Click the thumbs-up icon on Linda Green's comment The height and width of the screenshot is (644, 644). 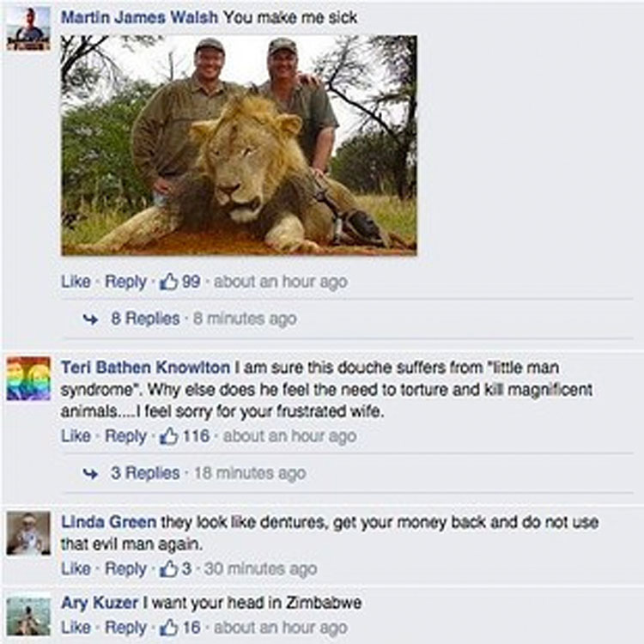tap(168, 569)
